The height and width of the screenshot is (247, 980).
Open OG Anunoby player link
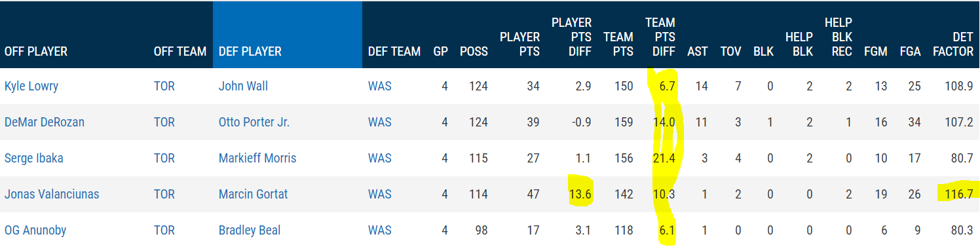35,230
